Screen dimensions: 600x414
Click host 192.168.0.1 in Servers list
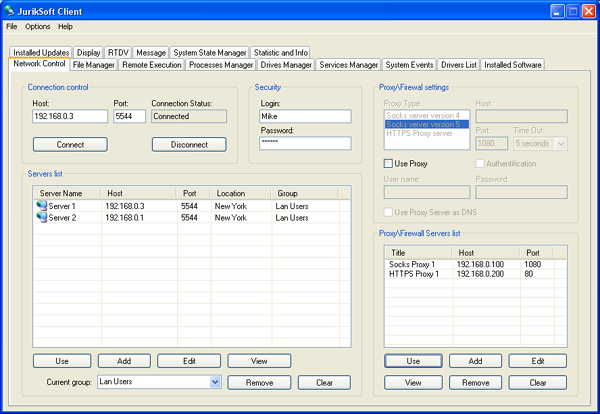[x=124, y=217]
